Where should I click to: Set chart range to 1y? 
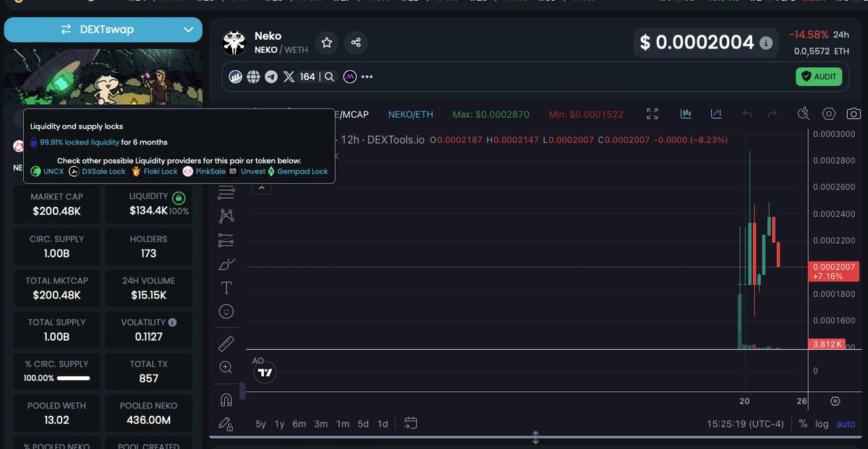(x=279, y=424)
